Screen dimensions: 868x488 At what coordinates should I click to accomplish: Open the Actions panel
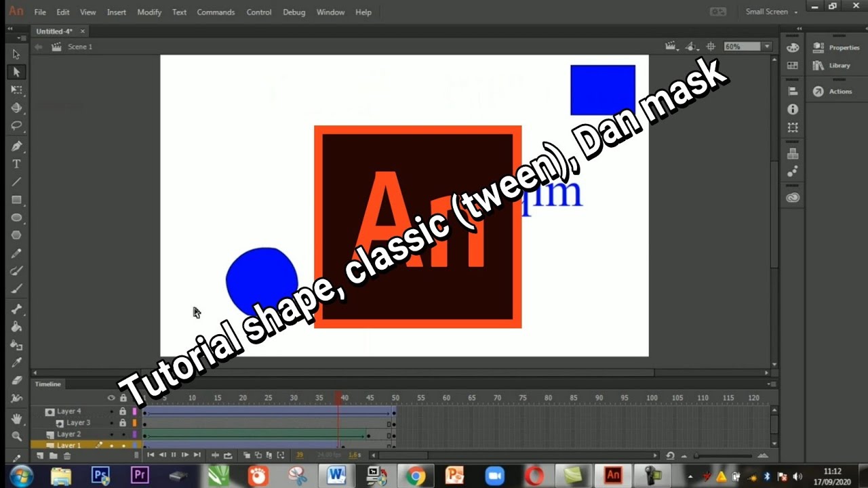pyautogui.click(x=833, y=91)
